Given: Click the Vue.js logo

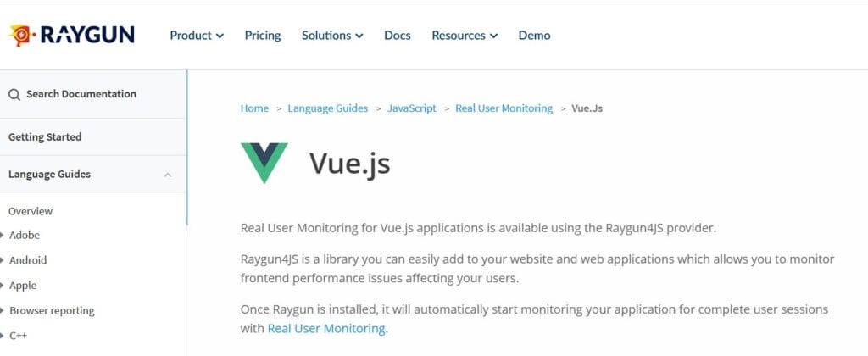Looking at the screenshot, I should [264, 163].
